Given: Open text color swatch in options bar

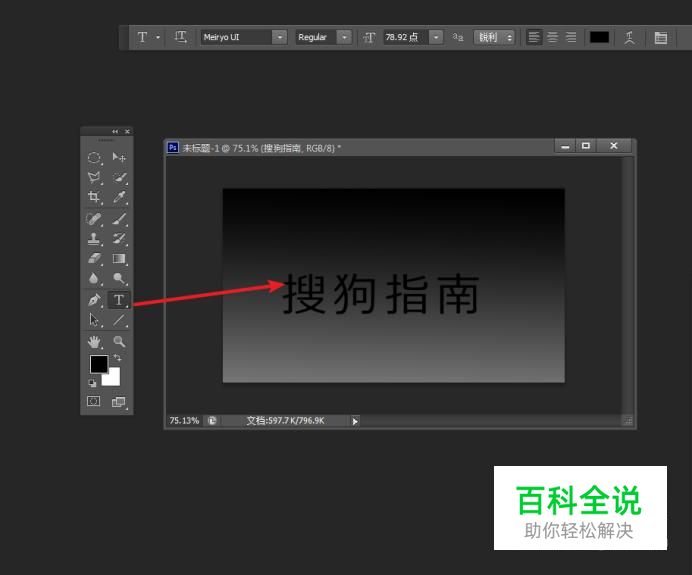Looking at the screenshot, I should point(599,38).
